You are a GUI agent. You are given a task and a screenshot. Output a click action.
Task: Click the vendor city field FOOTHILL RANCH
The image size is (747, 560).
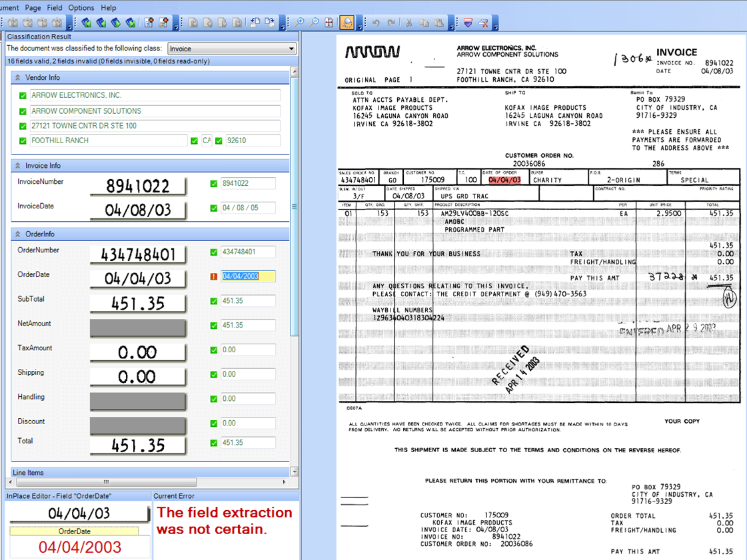click(x=109, y=140)
